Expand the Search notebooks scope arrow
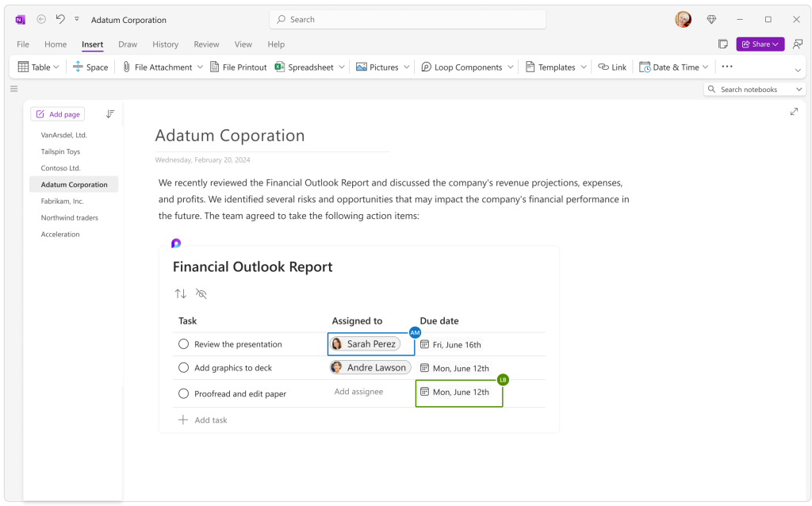 (799, 89)
